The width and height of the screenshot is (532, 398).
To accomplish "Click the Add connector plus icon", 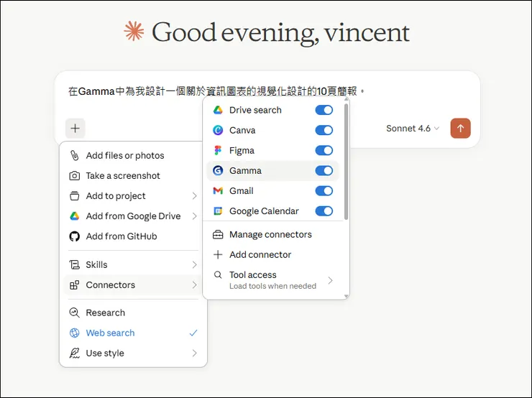I will 218,254.
